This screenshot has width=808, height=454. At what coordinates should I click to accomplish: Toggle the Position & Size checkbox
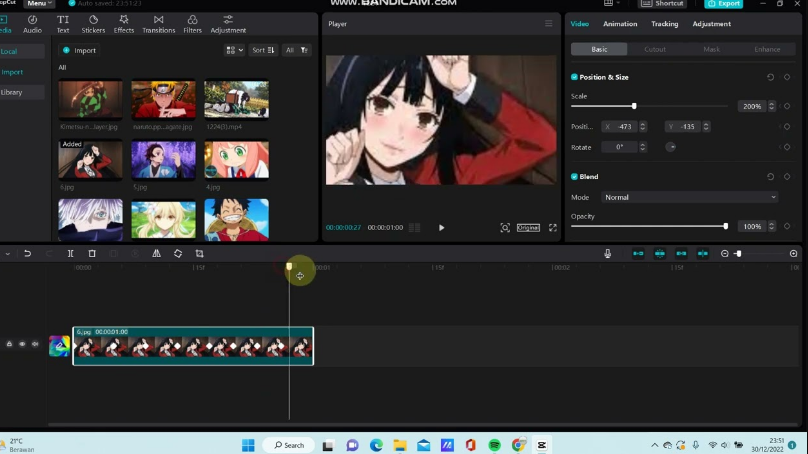[574, 77]
